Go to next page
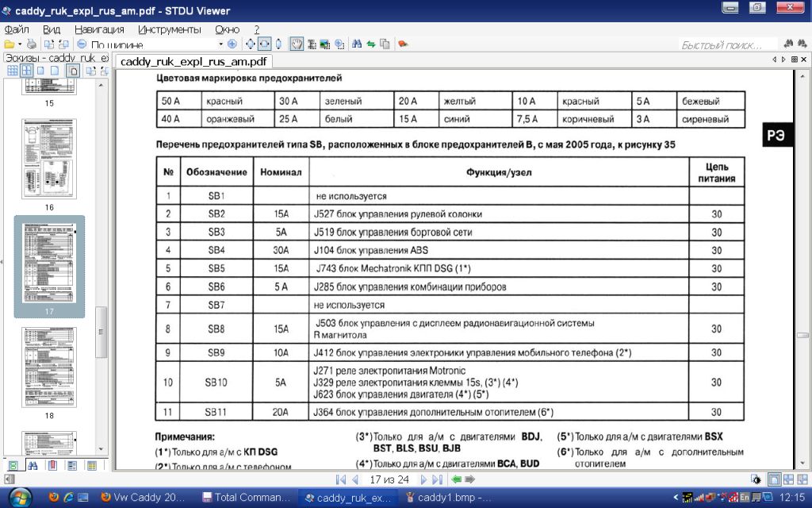The image size is (812, 508). (423, 479)
